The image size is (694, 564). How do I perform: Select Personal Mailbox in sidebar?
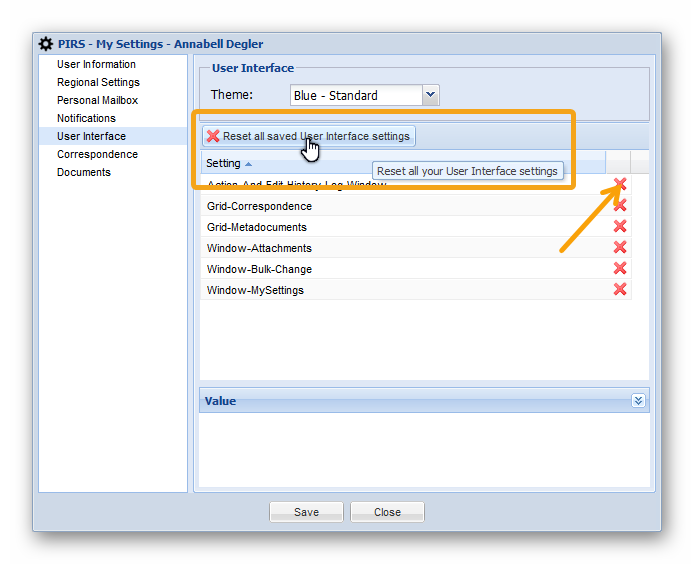coord(97,100)
